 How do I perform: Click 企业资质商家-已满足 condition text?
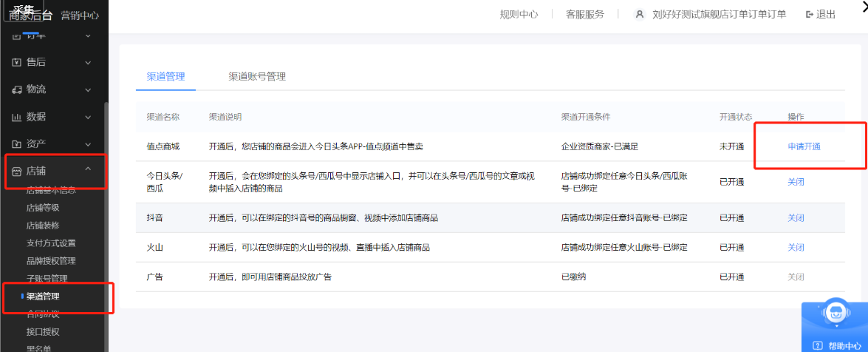point(600,147)
